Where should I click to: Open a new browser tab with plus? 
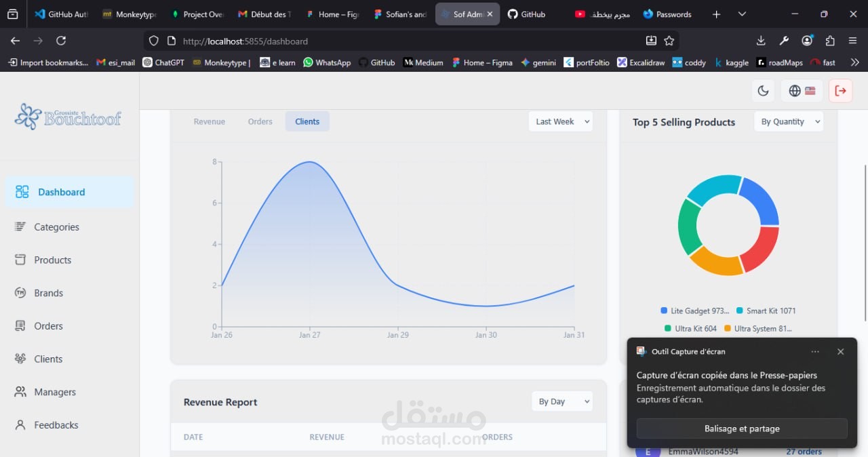pyautogui.click(x=716, y=14)
